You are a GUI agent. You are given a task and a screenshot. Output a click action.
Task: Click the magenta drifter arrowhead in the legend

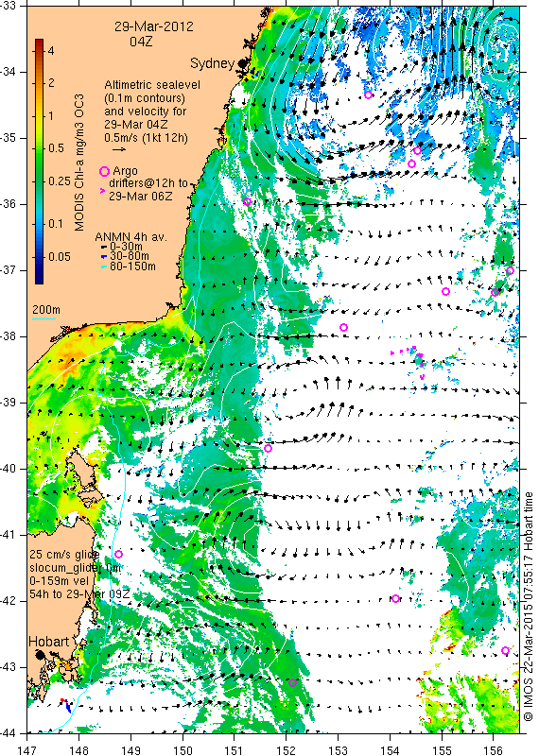[102, 191]
